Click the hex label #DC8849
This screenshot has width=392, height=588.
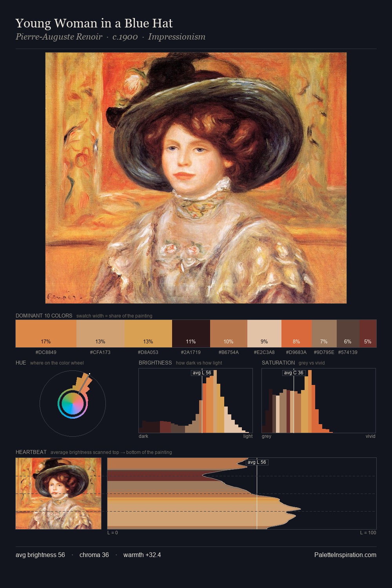[46, 352]
